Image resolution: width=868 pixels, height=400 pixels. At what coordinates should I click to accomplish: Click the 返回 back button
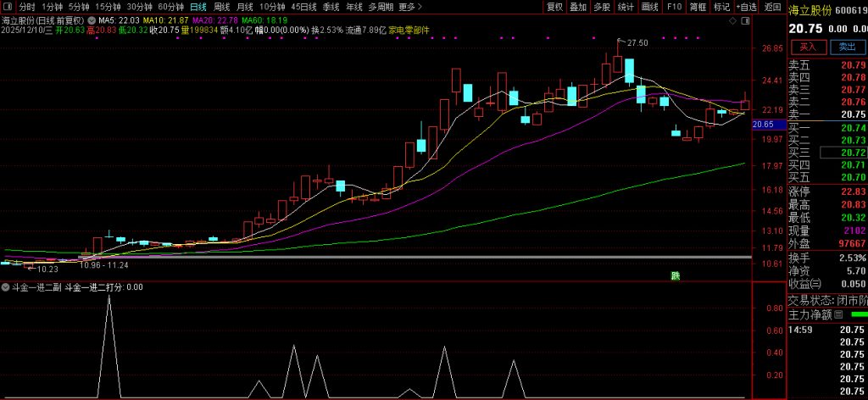click(x=772, y=7)
